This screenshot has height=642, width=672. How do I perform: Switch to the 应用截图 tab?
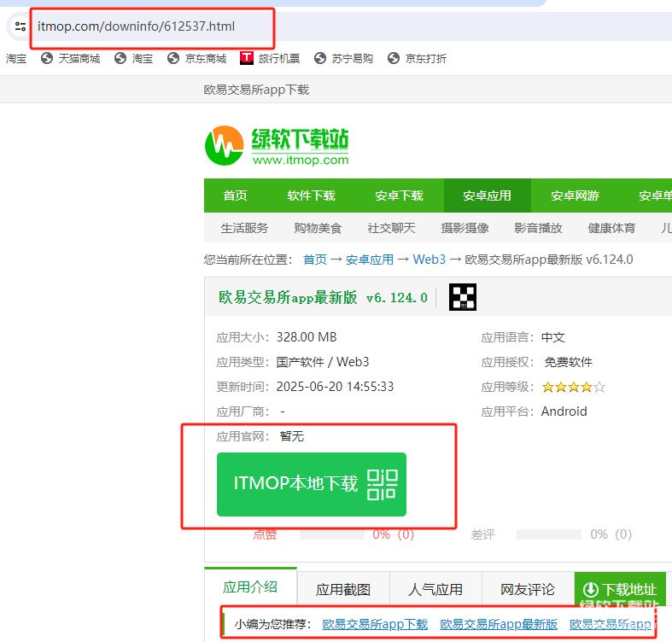(x=343, y=590)
